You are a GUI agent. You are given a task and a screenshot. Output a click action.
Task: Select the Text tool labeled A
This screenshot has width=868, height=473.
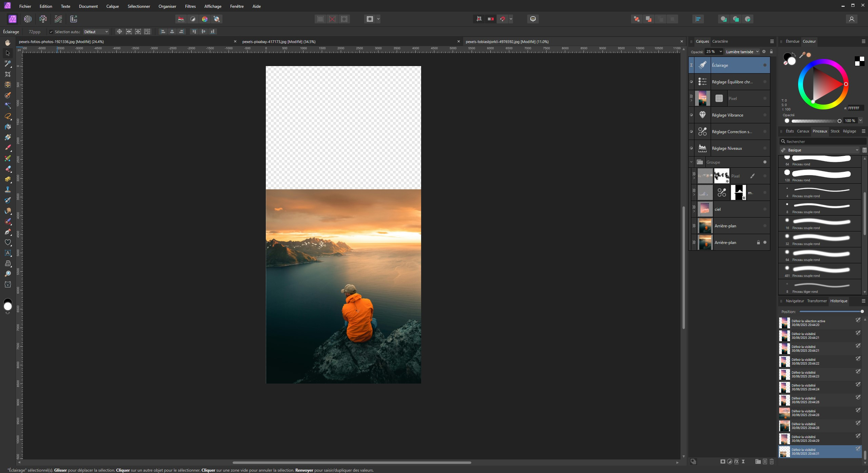(8, 253)
